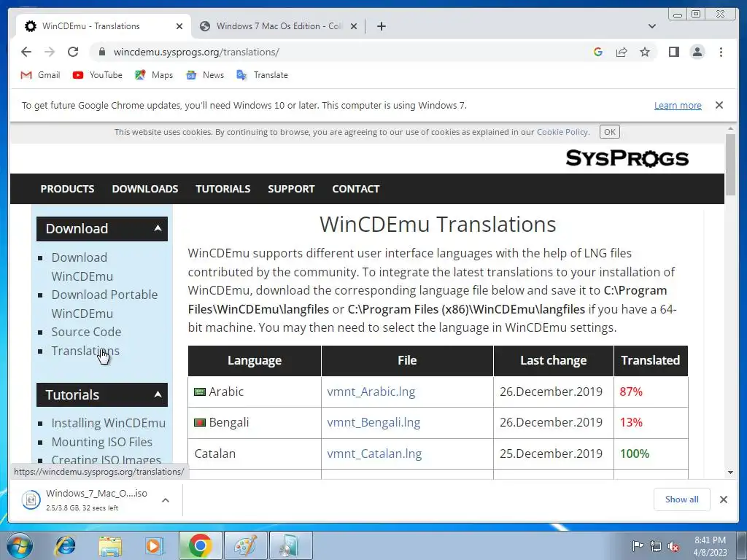This screenshot has width=747, height=560.
Task: Click the browser forward arrow
Action: click(x=50, y=52)
